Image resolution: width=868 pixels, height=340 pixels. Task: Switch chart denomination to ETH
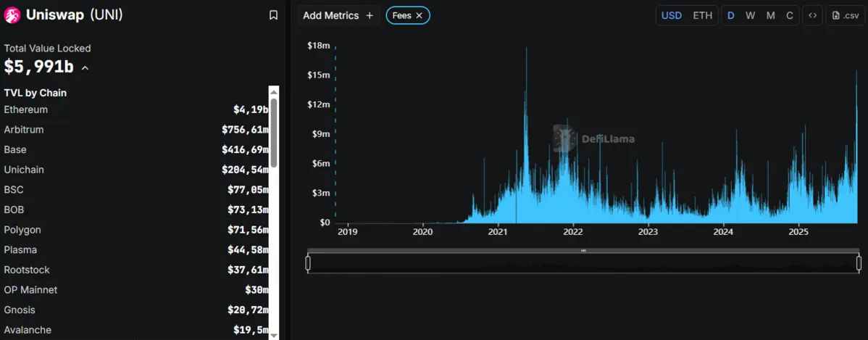click(702, 15)
